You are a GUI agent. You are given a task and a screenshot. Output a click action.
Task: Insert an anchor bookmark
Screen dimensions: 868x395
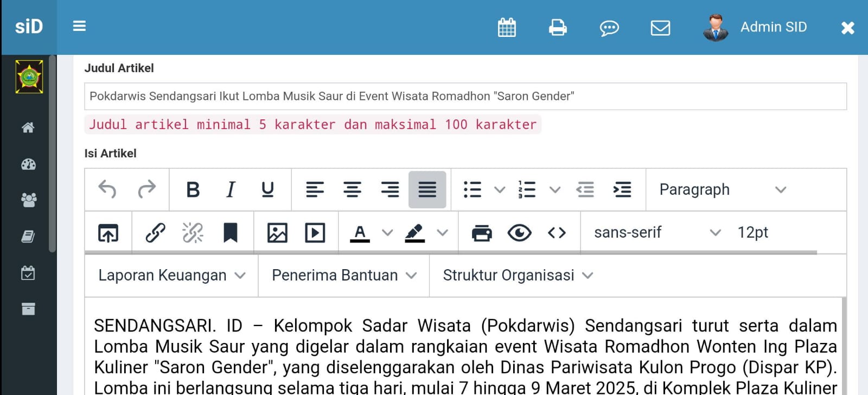click(x=231, y=233)
